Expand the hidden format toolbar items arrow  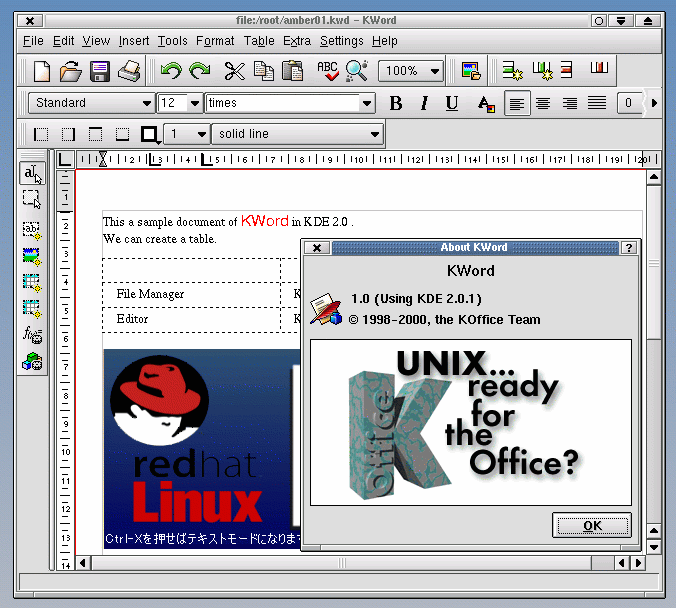pos(654,103)
